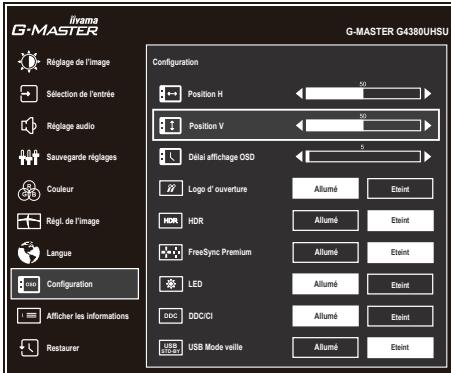Switch LED to Eteint
This screenshot has width=451, height=373.
(x=400, y=284)
